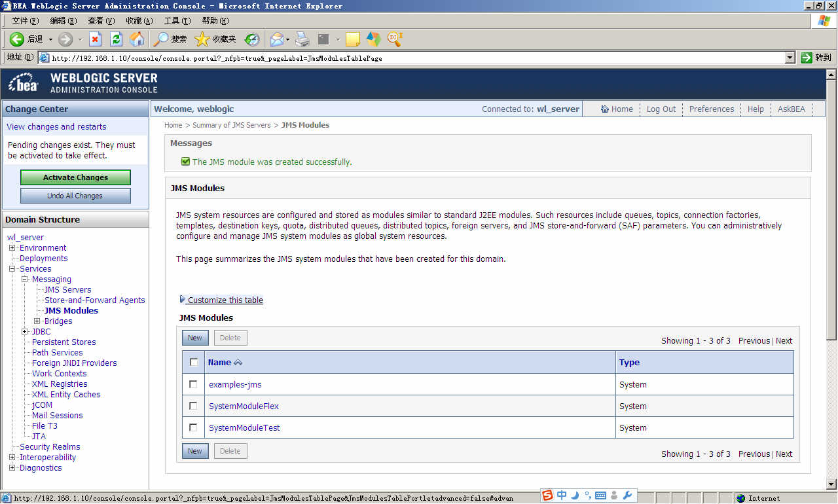This screenshot has height=504, width=838.
Task: Toggle the Chinese (中) input mode icon
Action: click(x=562, y=495)
